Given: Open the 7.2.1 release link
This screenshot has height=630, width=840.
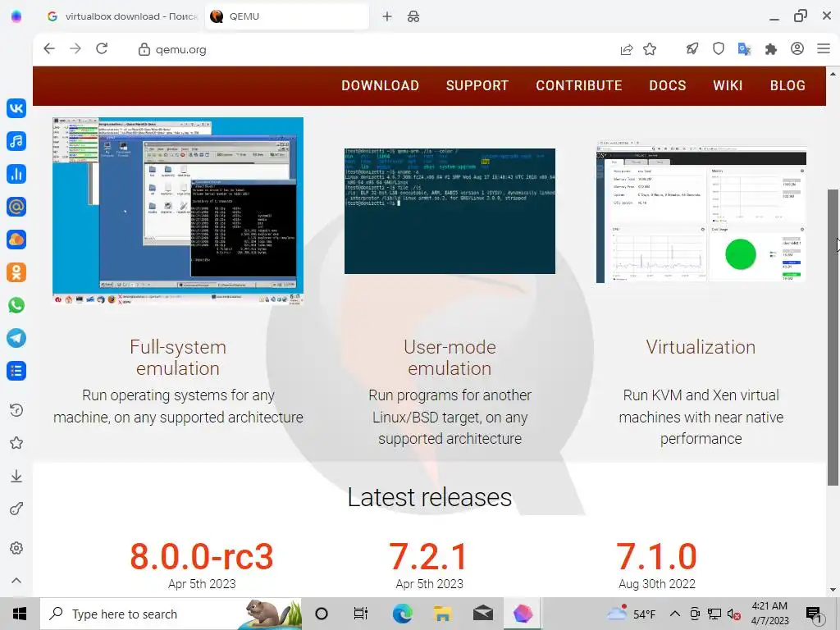Looking at the screenshot, I should 429,557.
